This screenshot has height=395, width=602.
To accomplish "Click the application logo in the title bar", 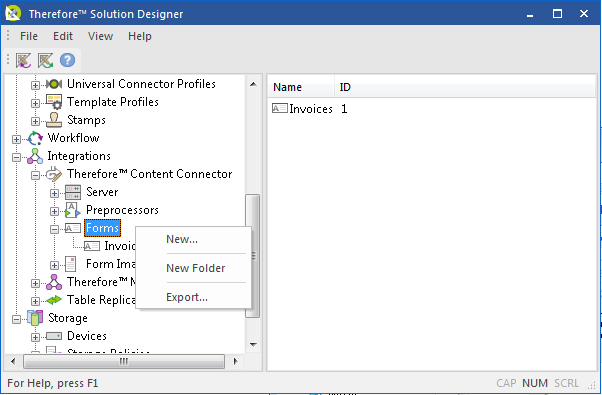I will point(13,13).
